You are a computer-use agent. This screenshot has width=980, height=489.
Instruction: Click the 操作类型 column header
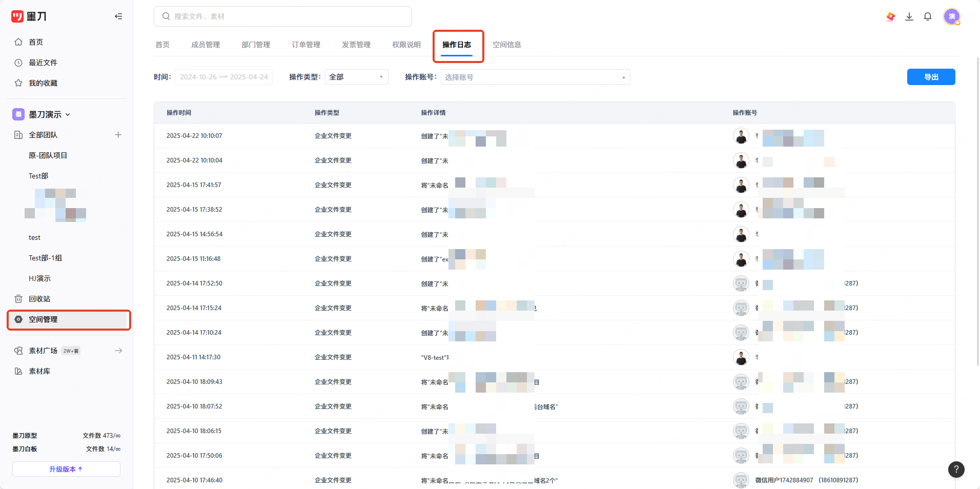coord(327,113)
